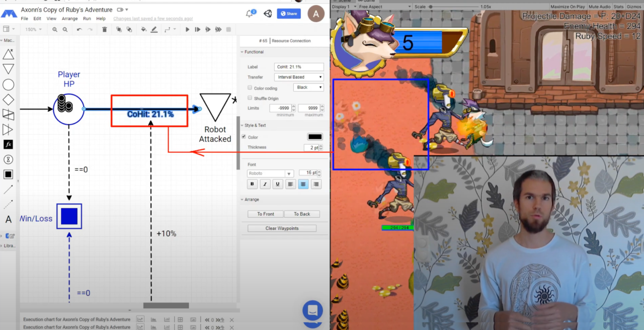Screen dimensions: 644x330
Task: Select the Text label A tool
Action: (x=8, y=219)
